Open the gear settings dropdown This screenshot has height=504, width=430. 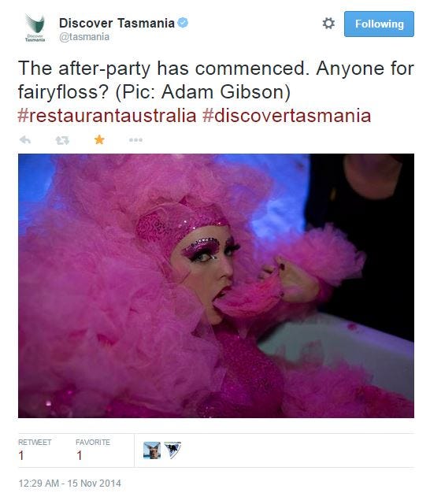[x=328, y=24]
